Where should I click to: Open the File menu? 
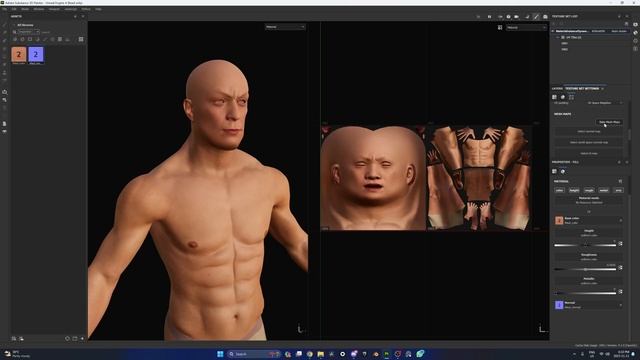coord(4,9)
